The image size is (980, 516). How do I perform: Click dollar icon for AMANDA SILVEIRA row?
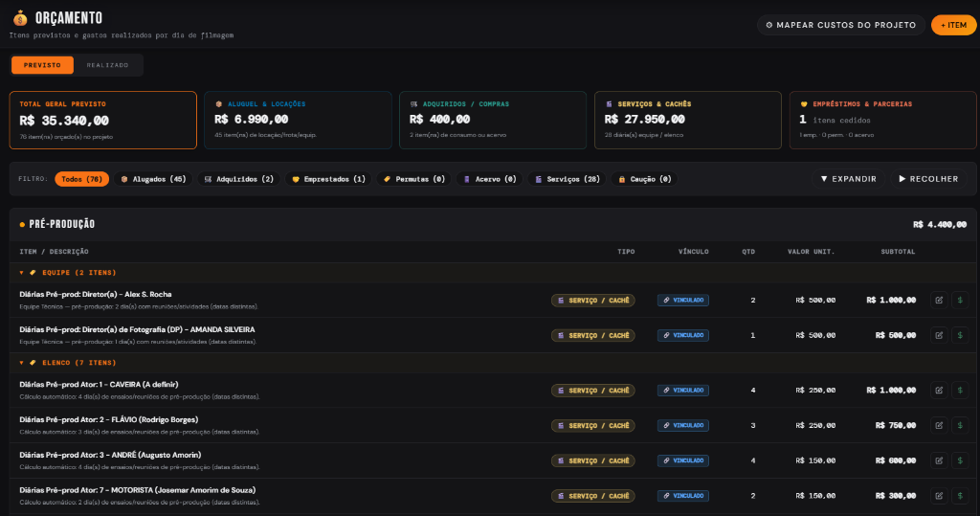coord(960,335)
